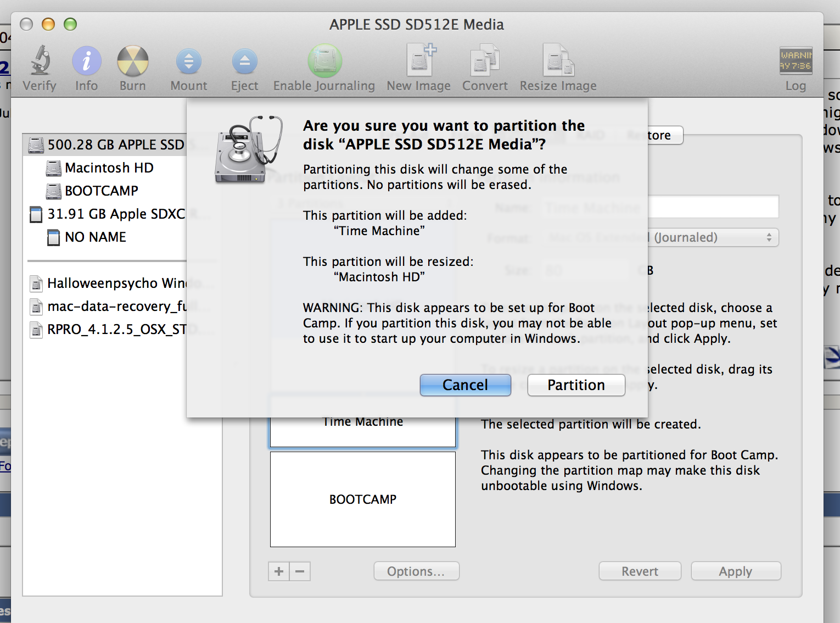The height and width of the screenshot is (623, 840).
Task: Click the Revert button
Action: click(640, 571)
